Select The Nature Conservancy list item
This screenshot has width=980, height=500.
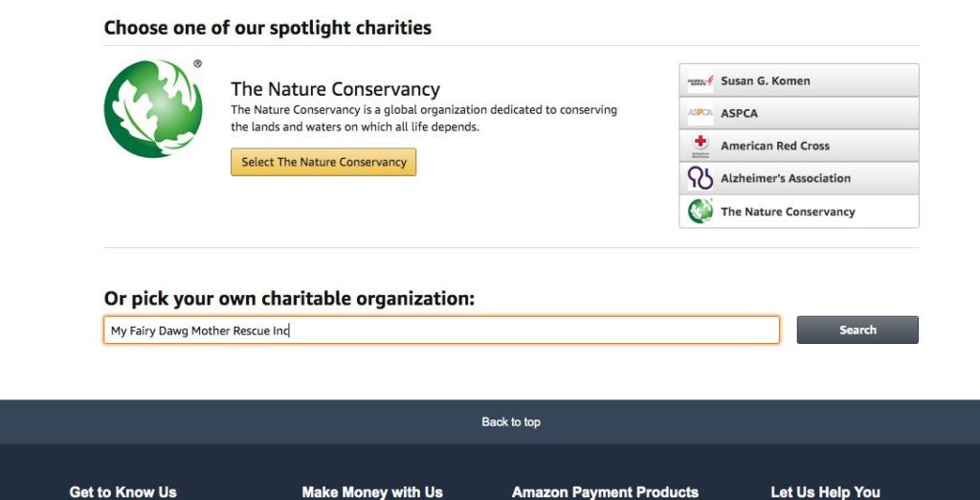coord(799,212)
